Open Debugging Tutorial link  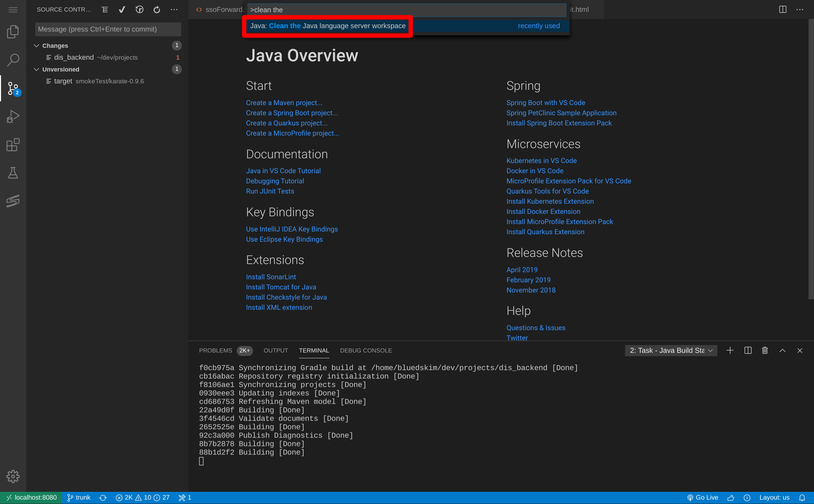(x=275, y=181)
